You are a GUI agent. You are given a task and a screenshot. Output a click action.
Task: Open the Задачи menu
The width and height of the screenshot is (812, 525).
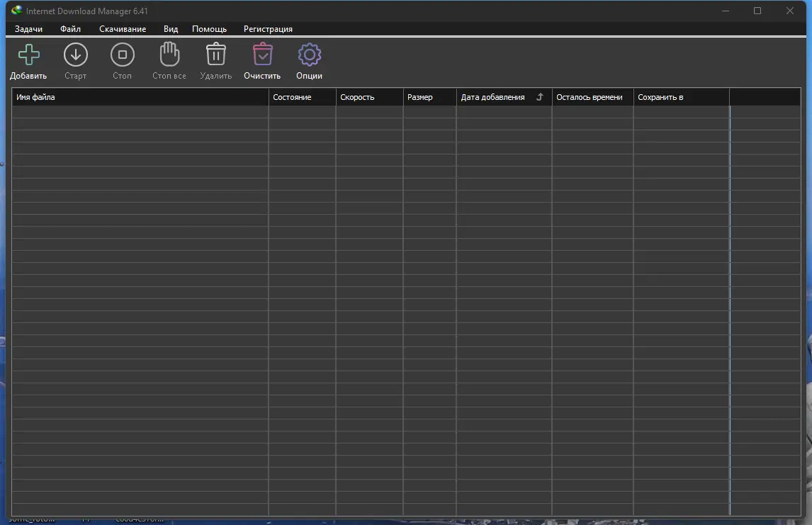point(28,29)
